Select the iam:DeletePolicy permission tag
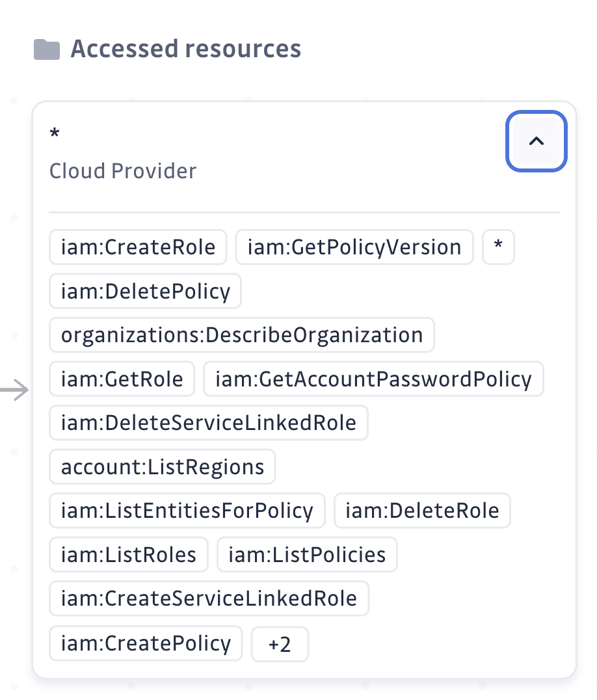 (x=144, y=291)
